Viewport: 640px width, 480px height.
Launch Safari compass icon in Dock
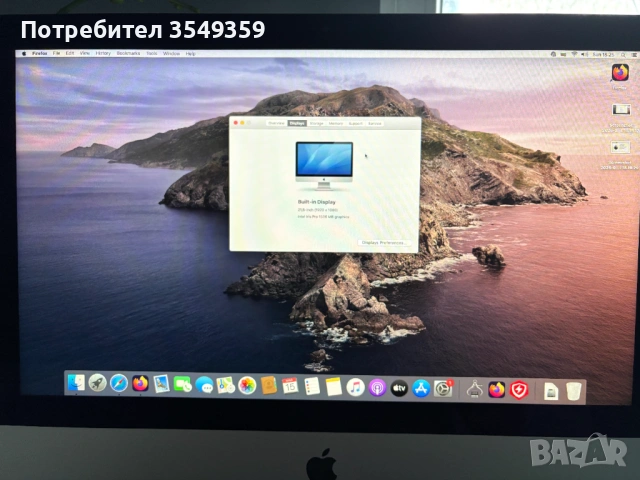point(119,383)
